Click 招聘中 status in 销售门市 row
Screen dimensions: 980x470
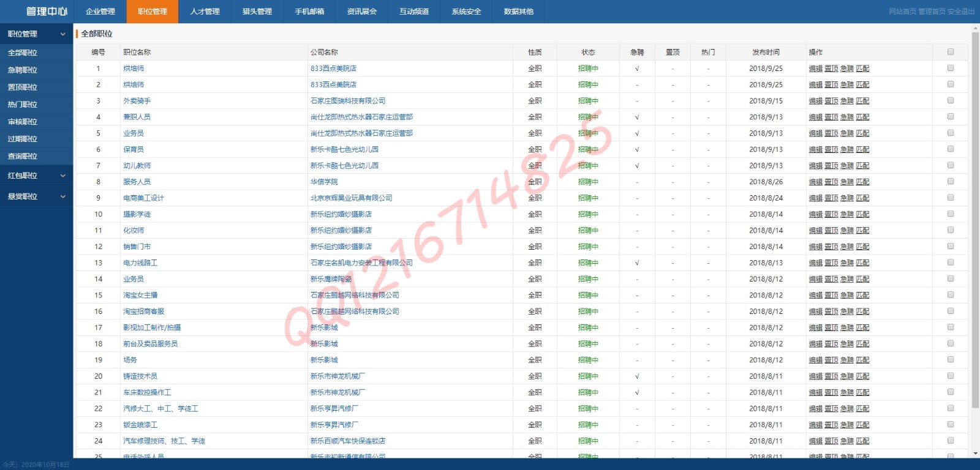[588, 247]
